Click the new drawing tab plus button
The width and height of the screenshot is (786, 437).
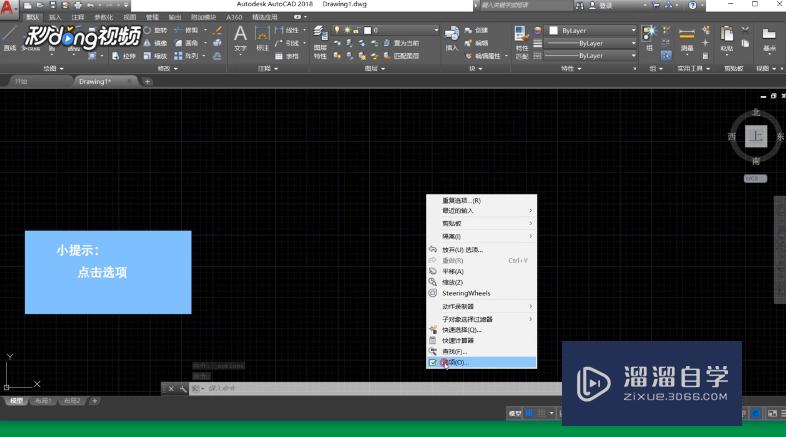[148, 81]
